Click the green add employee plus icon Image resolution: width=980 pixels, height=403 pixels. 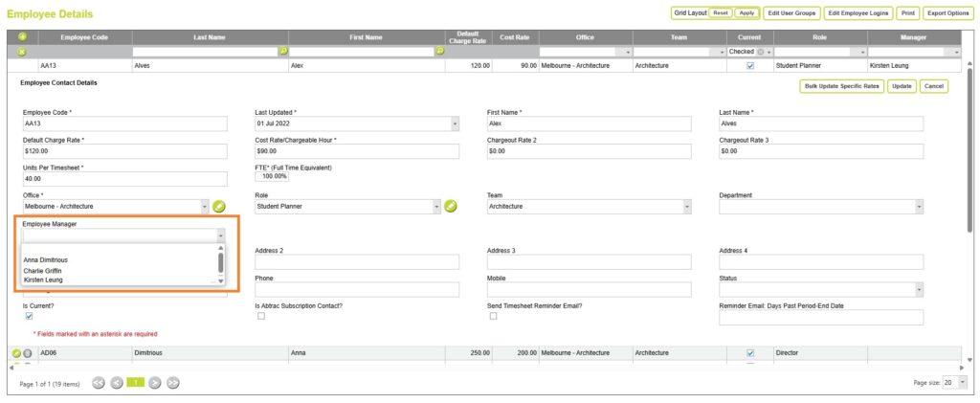point(22,37)
